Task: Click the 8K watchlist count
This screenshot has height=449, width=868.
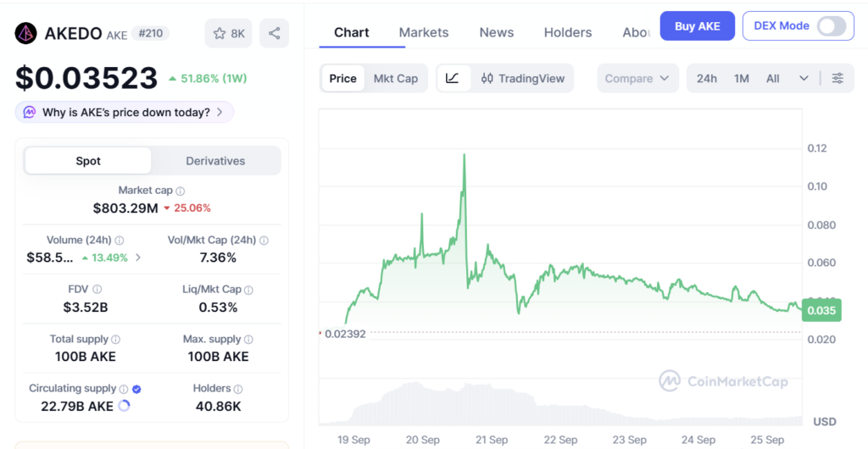Action: tap(238, 34)
